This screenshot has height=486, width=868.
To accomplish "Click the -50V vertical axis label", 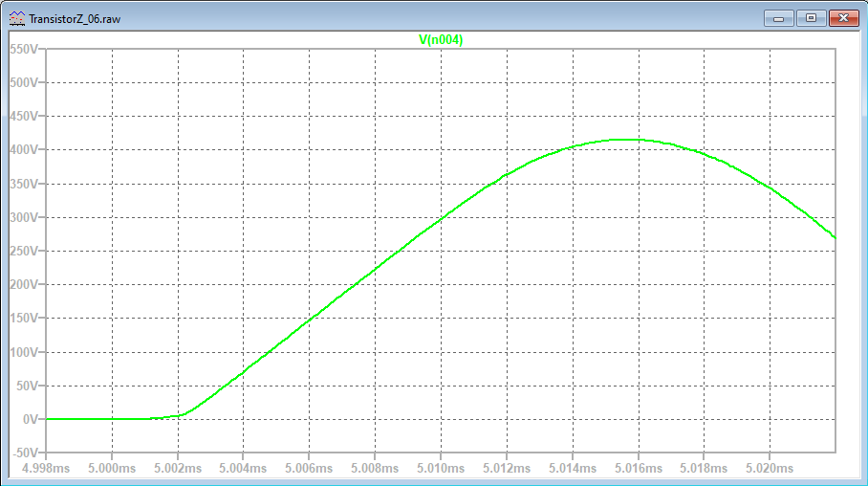I will [x=25, y=453].
